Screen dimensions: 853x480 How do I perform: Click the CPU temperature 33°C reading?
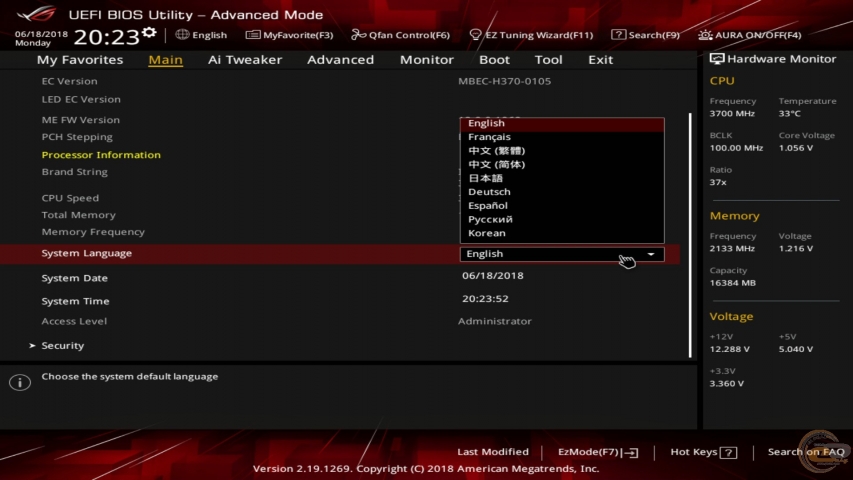click(789, 114)
